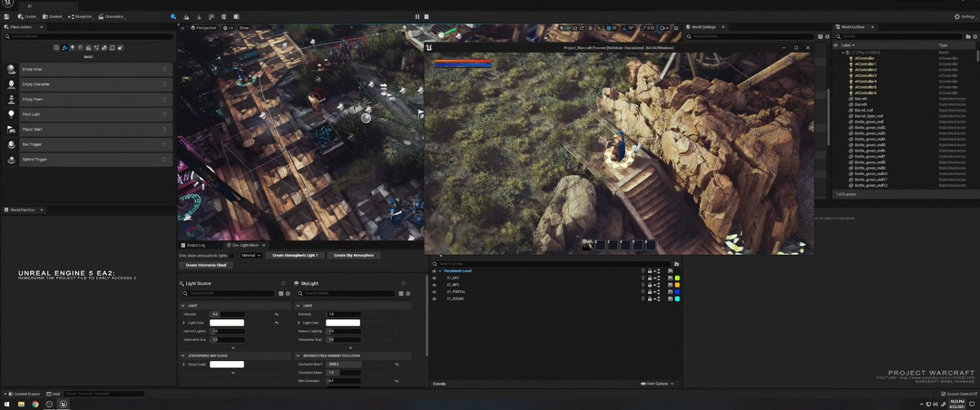Stop the play-in-editor session
Viewport: 980px width, 410px height.
(x=427, y=16)
